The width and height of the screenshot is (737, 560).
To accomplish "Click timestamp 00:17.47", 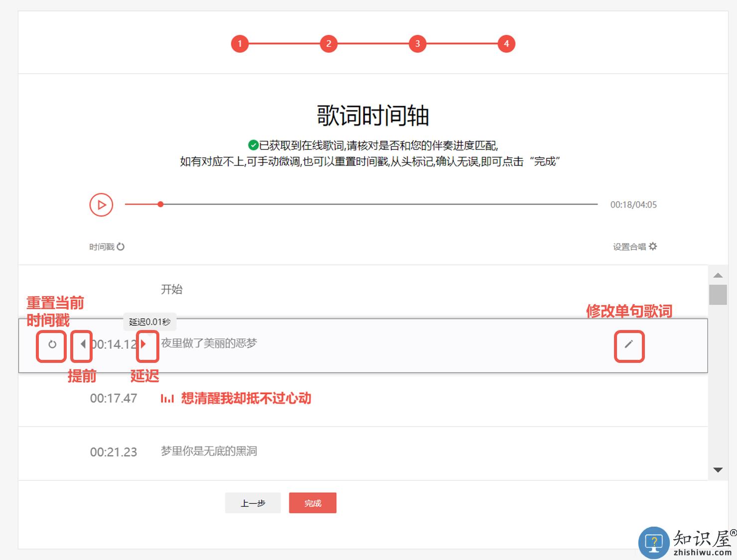I will click(114, 399).
